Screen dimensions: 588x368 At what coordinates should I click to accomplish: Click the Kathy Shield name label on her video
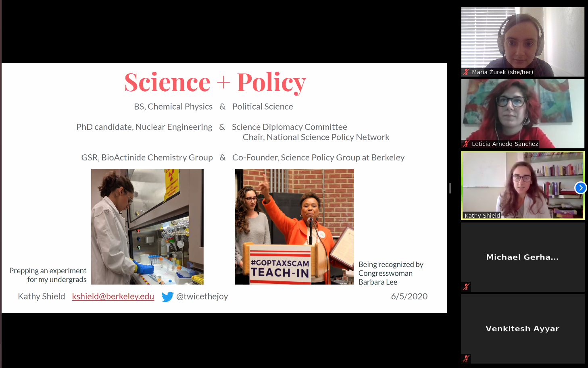pyautogui.click(x=482, y=215)
